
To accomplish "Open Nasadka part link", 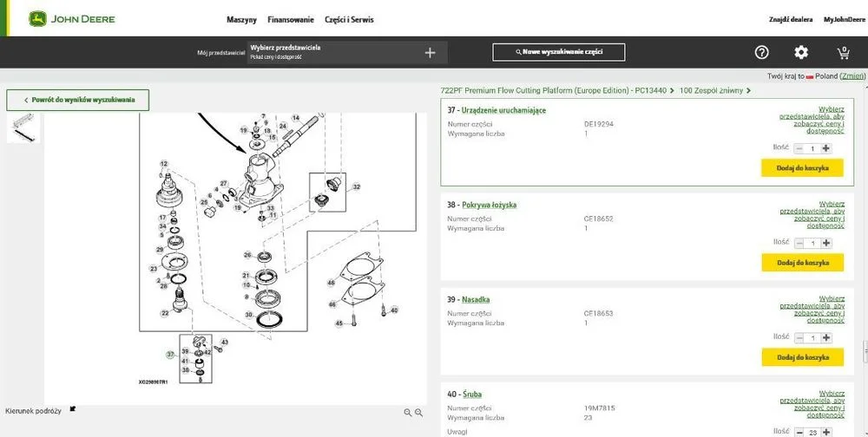I will coord(476,300).
